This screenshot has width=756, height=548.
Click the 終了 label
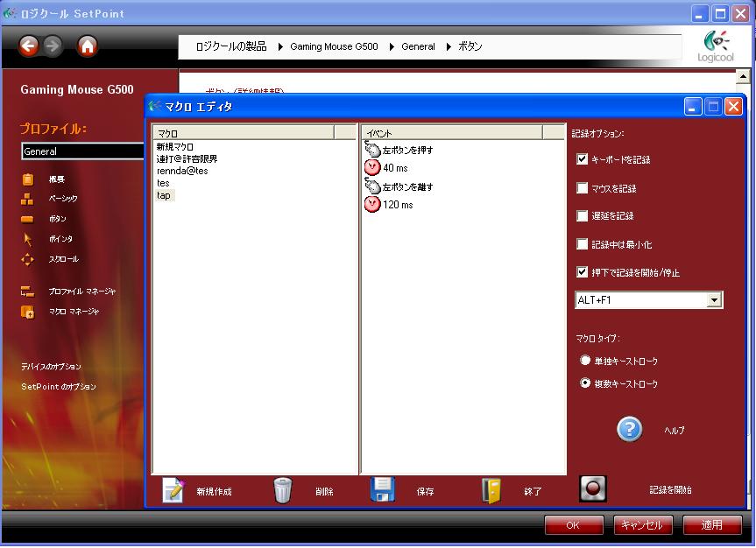(x=533, y=492)
